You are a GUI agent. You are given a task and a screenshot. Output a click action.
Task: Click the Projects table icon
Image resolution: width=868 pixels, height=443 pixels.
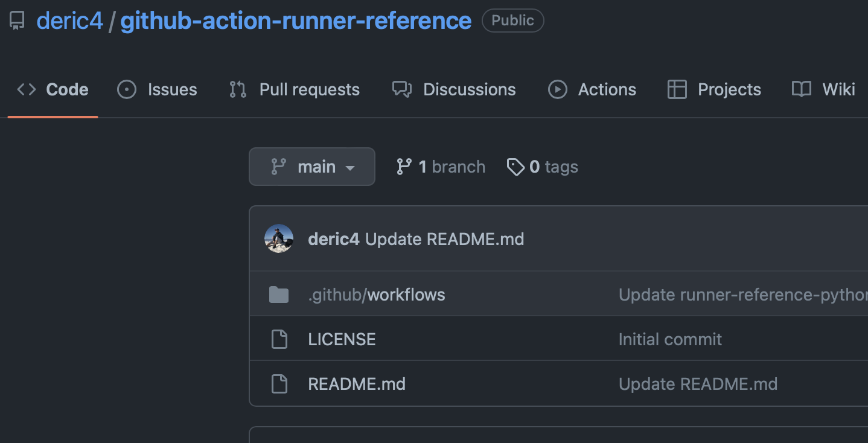point(677,90)
